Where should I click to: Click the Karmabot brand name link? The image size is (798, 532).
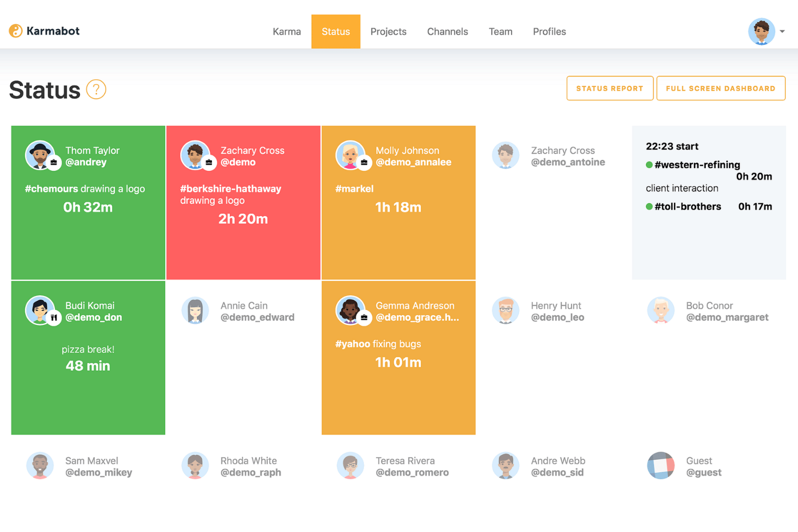53,31
